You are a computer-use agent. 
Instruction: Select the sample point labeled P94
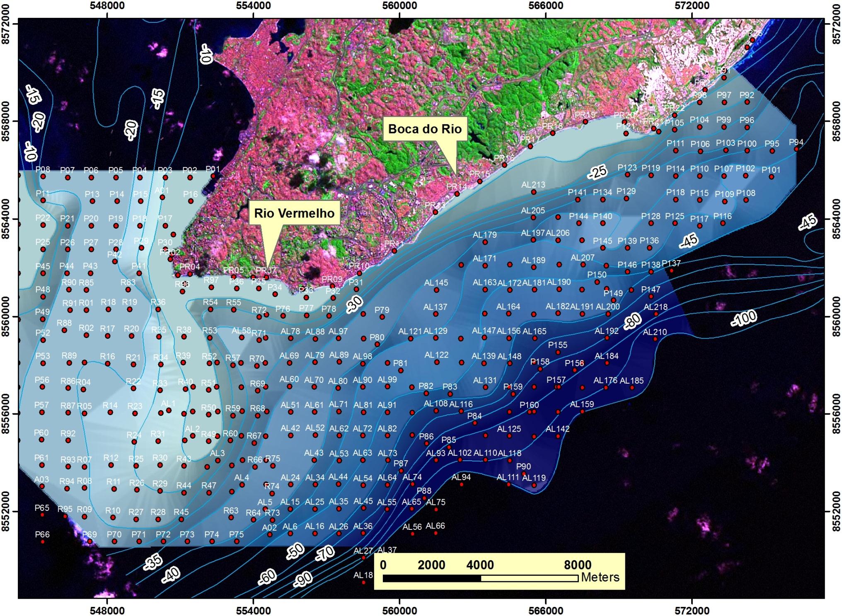796,149
